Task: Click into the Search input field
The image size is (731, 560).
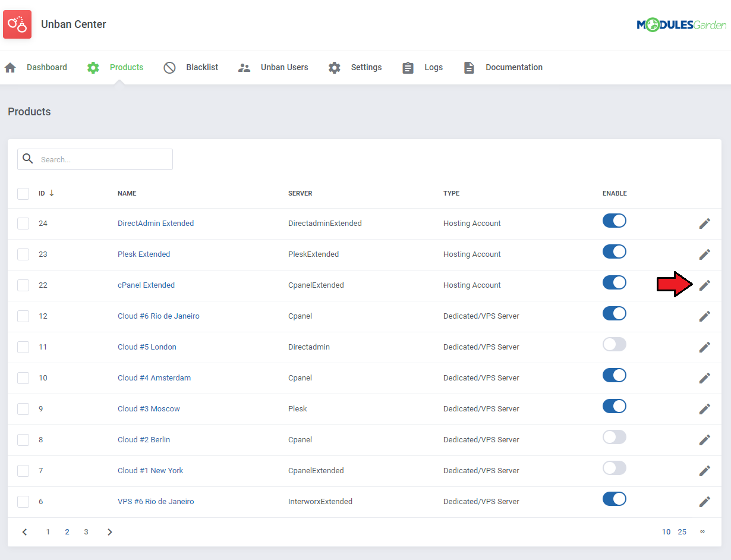Action: (x=95, y=159)
